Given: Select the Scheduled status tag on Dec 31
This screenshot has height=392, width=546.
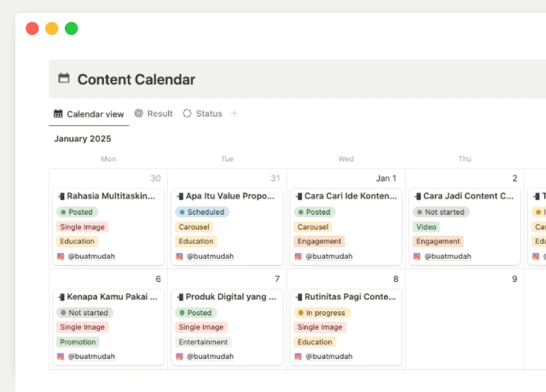Looking at the screenshot, I should click(x=202, y=211).
